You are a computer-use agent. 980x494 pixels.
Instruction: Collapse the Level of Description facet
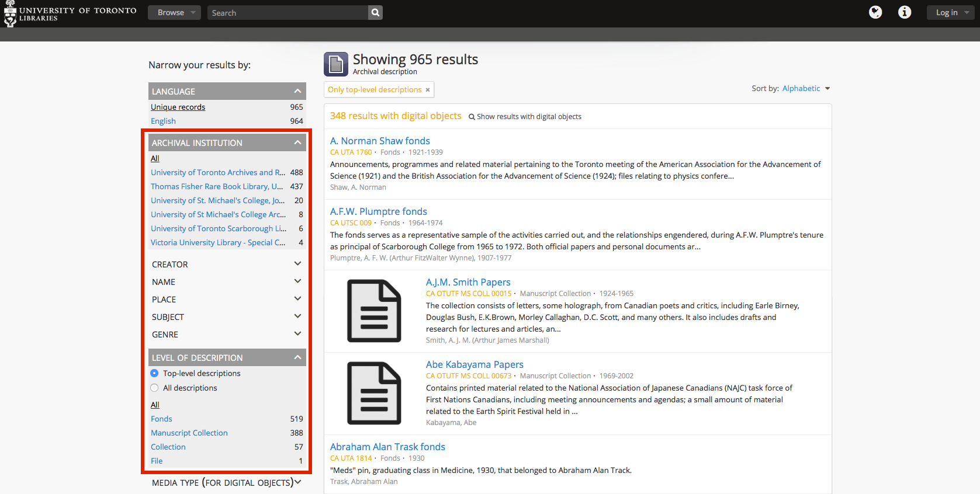[x=227, y=357]
